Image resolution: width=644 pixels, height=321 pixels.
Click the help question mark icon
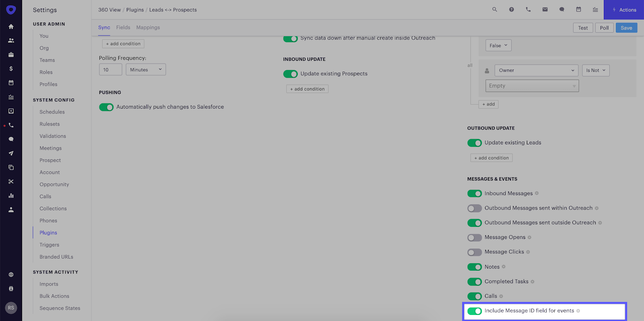(511, 10)
